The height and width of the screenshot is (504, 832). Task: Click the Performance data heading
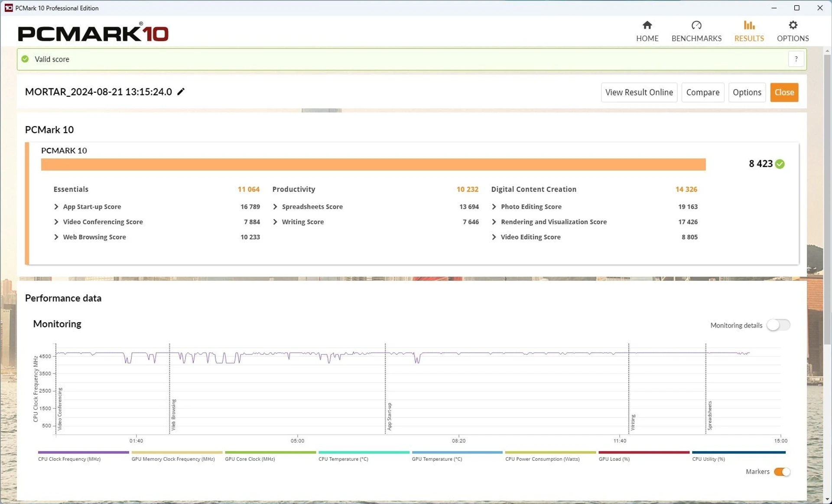point(63,298)
